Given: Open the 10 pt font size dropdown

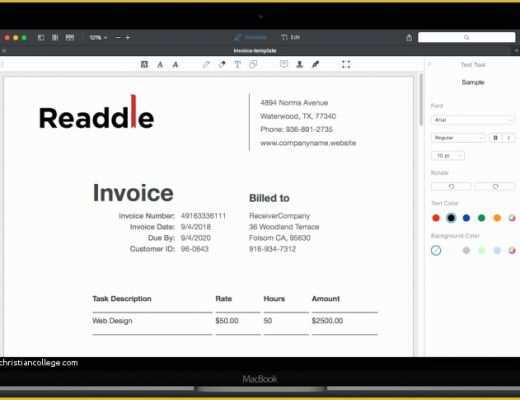Looking at the screenshot, I should point(448,156).
